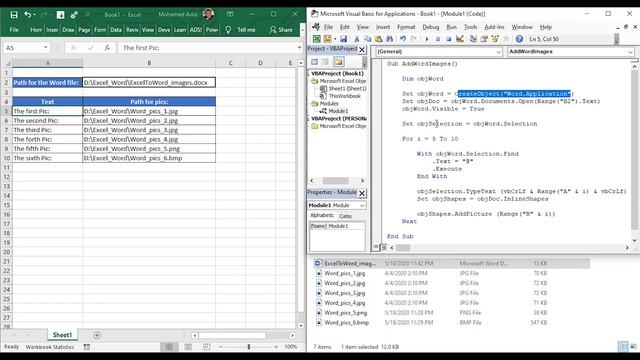Click the zoom out minus button in Excel
The image size is (640, 360).
[221, 347]
